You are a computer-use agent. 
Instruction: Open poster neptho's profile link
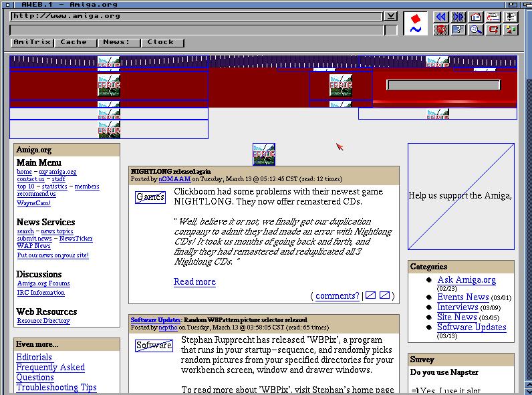click(x=168, y=327)
